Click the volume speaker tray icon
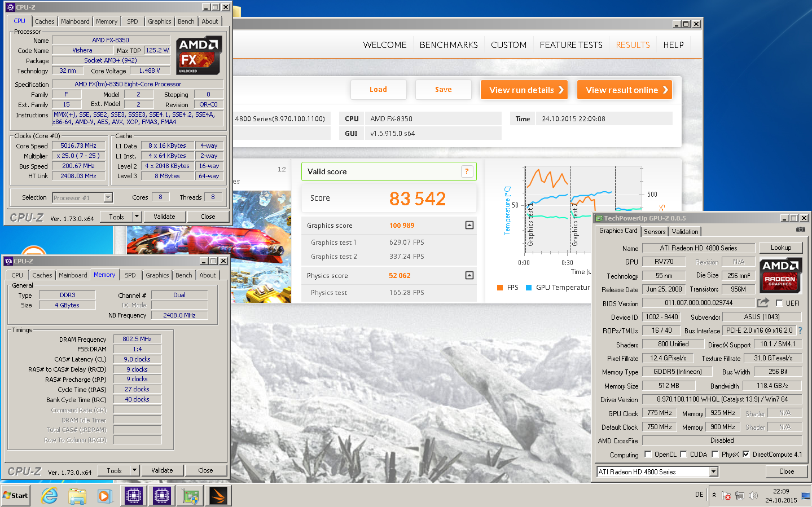 tap(753, 496)
